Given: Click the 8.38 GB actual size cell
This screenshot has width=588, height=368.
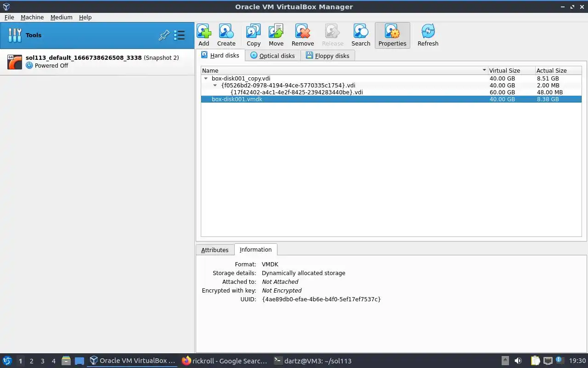Looking at the screenshot, I should 548,99.
